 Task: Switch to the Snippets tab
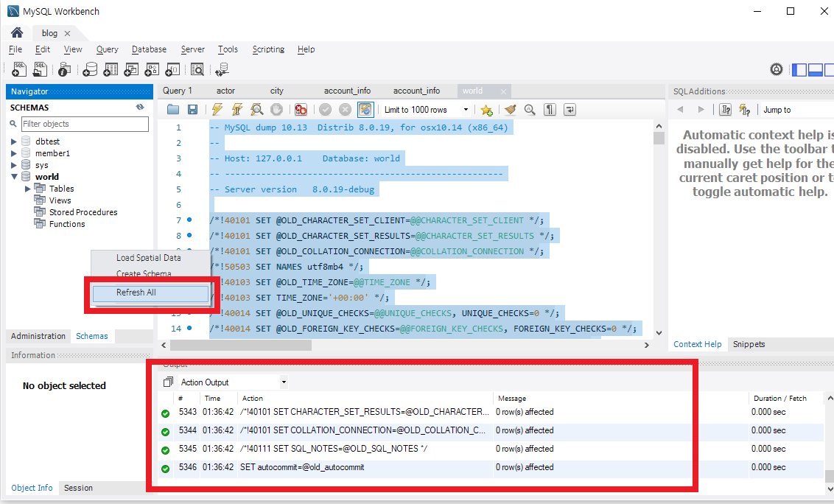point(749,344)
